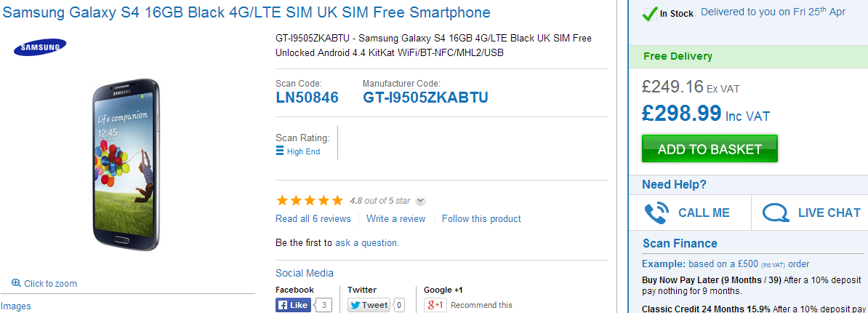Click the High End rating bars icon
This screenshot has width=868, height=313.
[x=280, y=151]
